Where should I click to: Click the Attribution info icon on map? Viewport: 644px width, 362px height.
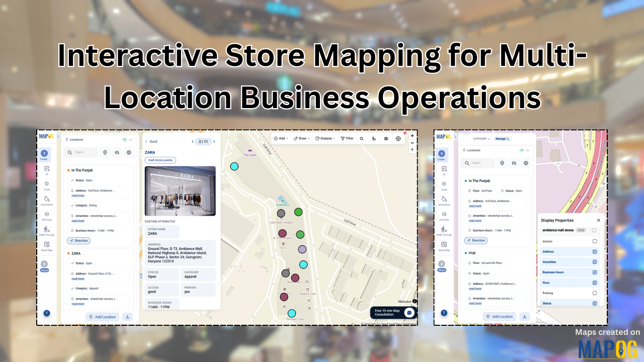[415, 302]
